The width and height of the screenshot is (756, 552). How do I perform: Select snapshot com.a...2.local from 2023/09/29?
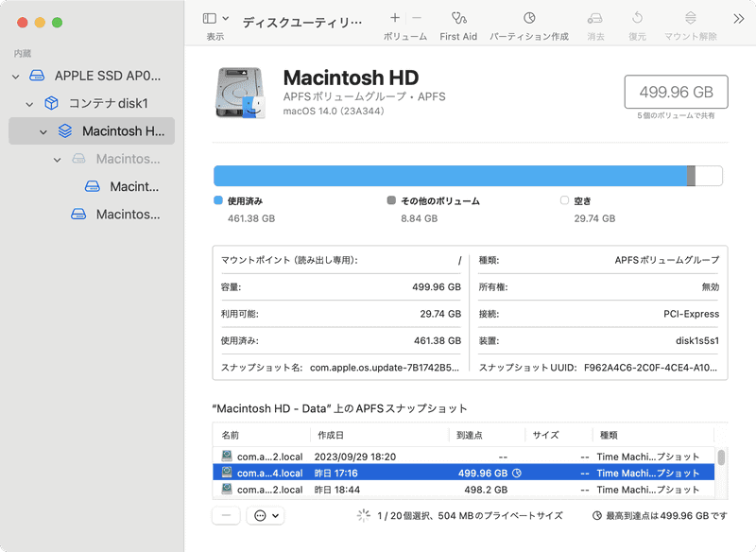click(x=463, y=457)
